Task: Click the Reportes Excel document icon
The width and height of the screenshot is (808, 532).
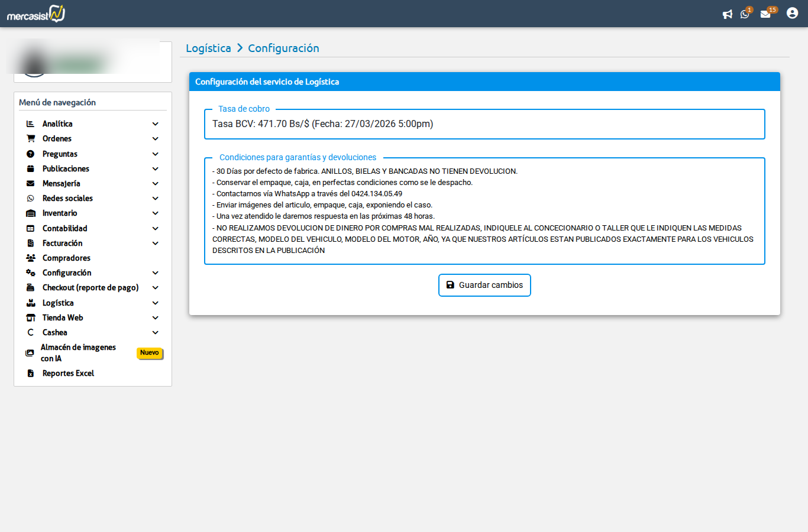Action: click(30, 372)
